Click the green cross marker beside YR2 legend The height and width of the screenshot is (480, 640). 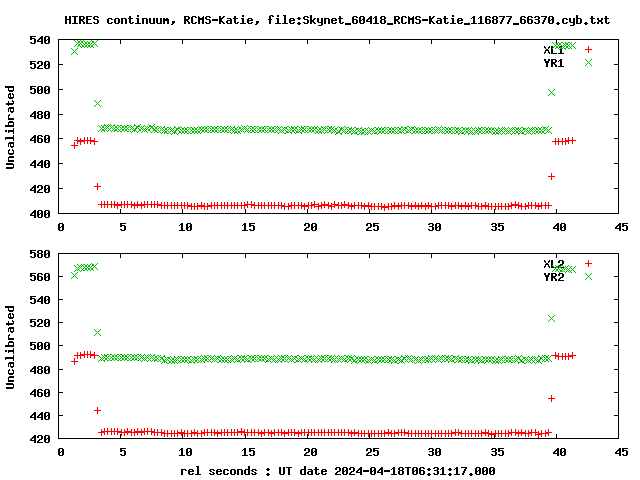[588, 276]
